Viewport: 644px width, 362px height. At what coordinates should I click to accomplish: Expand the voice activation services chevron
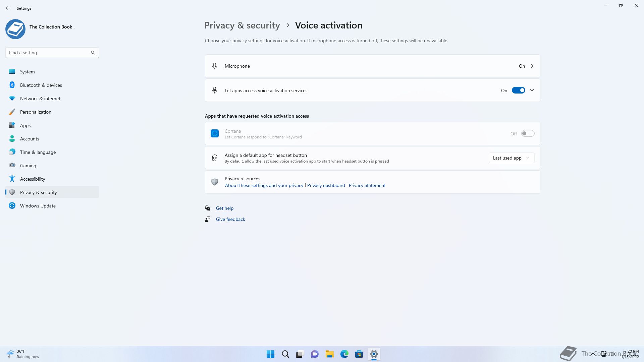[532, 90]
